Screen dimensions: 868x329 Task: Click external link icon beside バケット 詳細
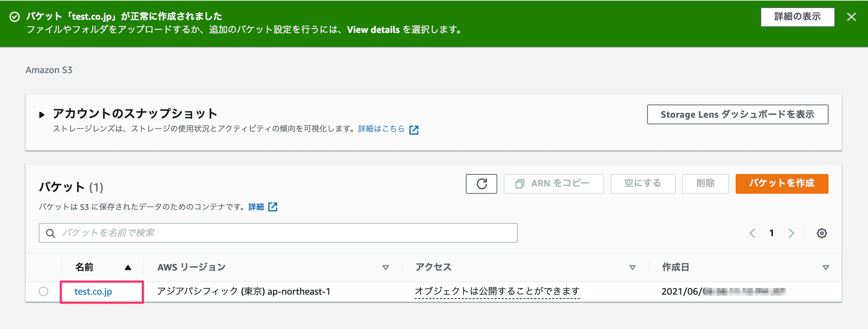pos(273,207)
